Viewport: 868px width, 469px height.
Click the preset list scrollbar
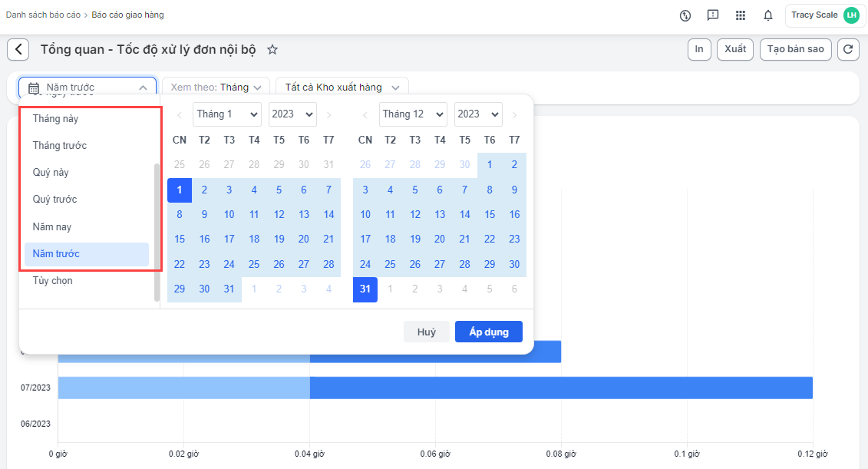click(x=157, y=230)
